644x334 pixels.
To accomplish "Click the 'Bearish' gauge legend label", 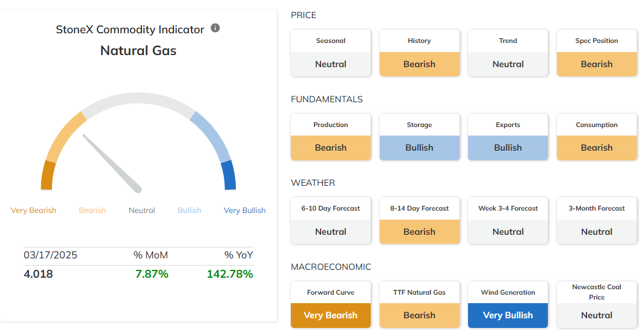I will pos(93,211).
